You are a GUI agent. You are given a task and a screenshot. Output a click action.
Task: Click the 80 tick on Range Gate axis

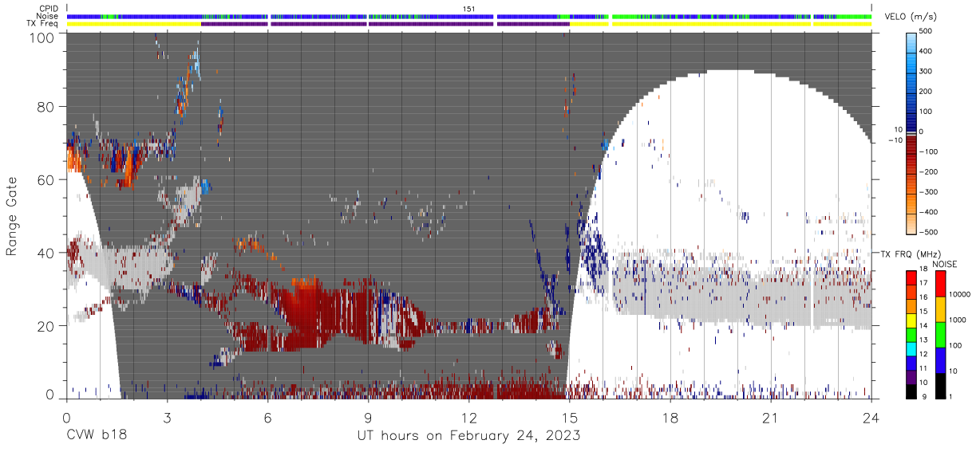pos(45,106)
